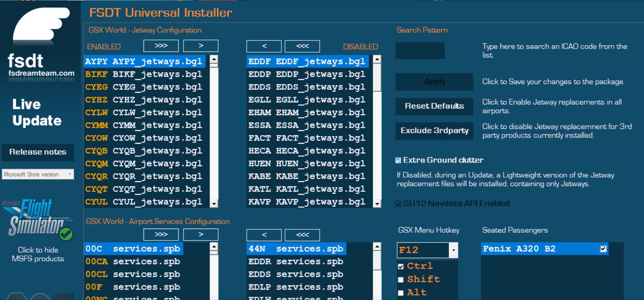Image resolution: width=644 pixels, height=300 pixels.
Task: Click disabled jetways list scroll-up arrow
Action: coord(377,59)
